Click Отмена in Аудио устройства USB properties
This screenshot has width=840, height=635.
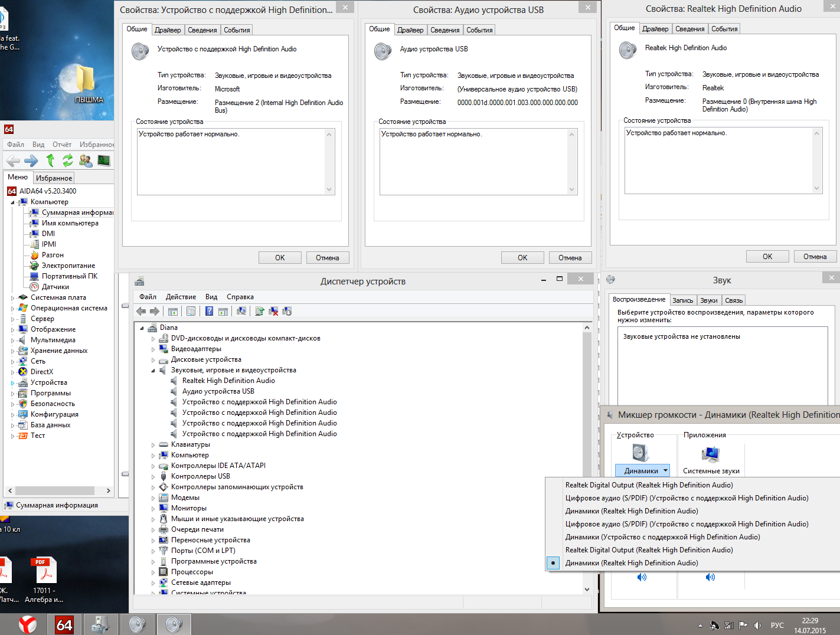(x=570, y=258)
